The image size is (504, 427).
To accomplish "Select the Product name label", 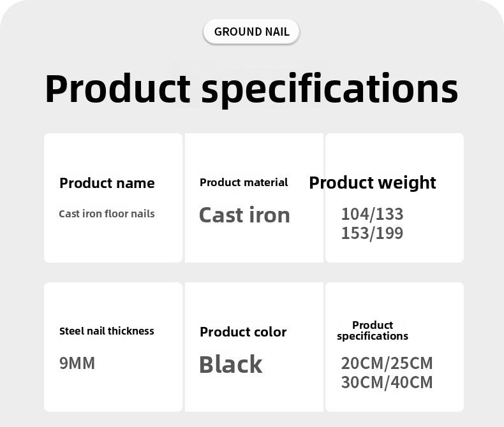I will point(107,184).
